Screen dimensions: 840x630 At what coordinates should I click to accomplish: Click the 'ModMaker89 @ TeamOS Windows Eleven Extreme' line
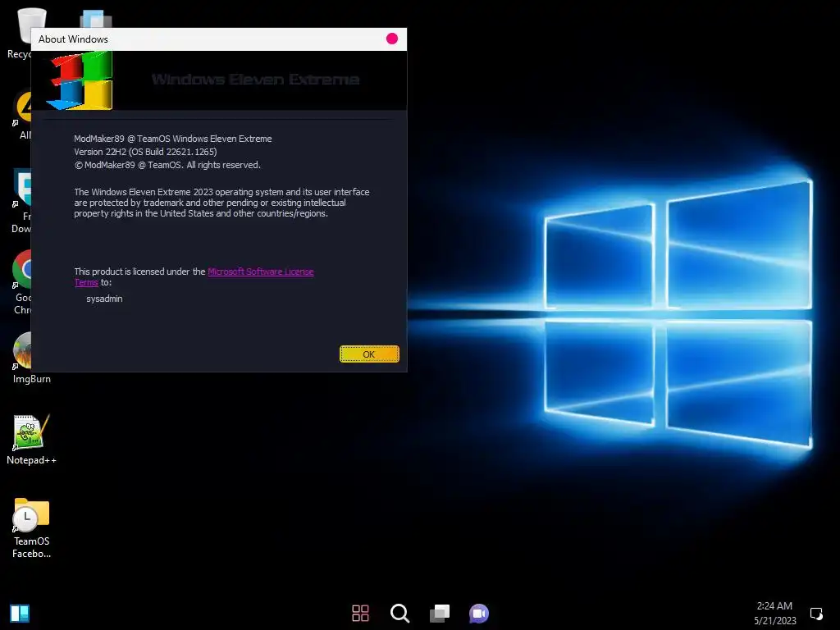point(172,139)
